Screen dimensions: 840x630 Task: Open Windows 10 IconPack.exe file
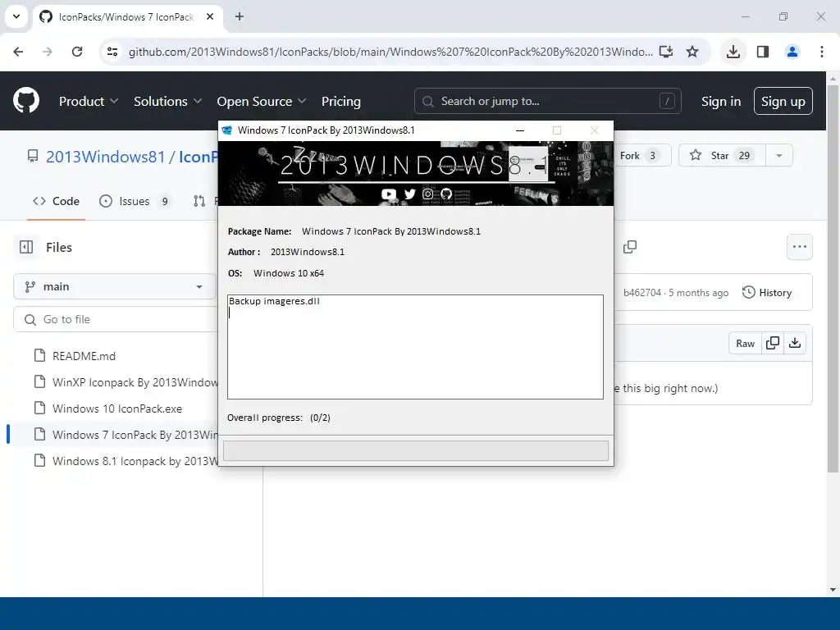(116, 409)
